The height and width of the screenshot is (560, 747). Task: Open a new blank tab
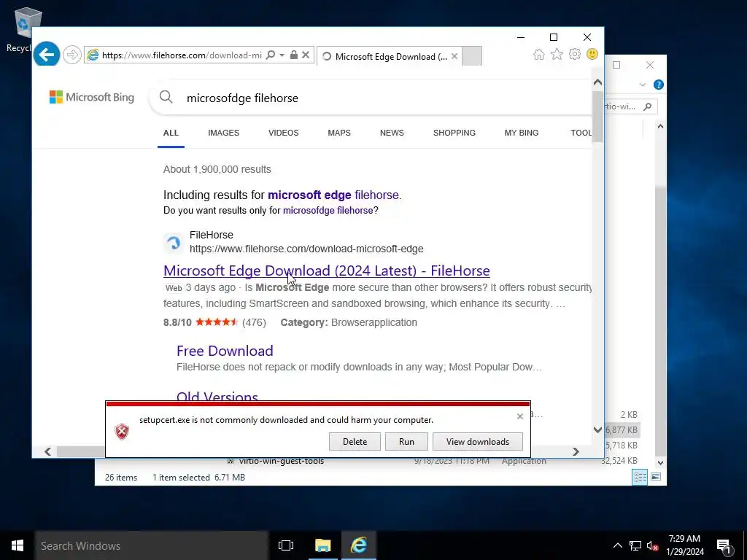(472, 56)
